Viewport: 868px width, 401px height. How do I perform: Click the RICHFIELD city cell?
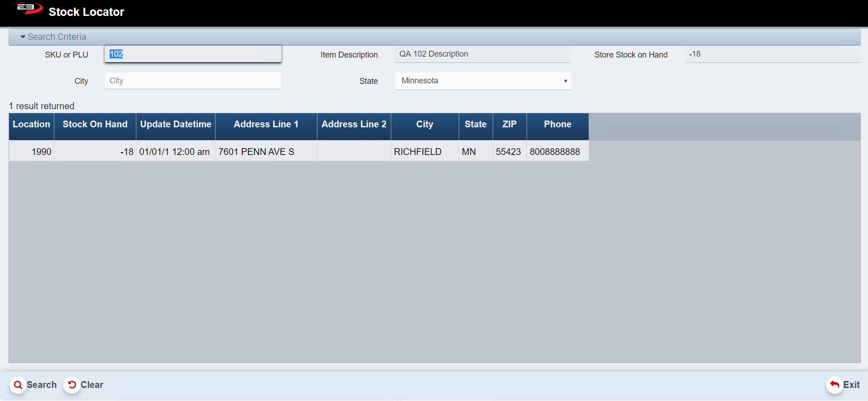tap(417, 152)
